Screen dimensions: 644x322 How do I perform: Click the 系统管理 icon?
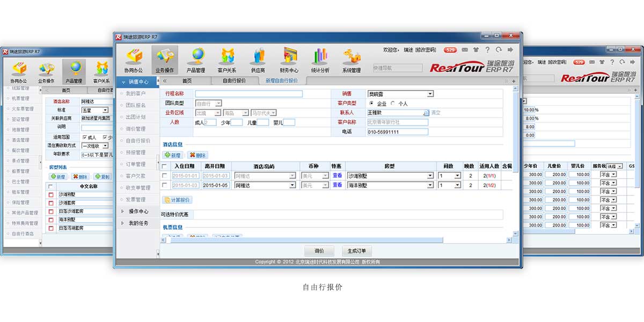[x=352, y=58]
